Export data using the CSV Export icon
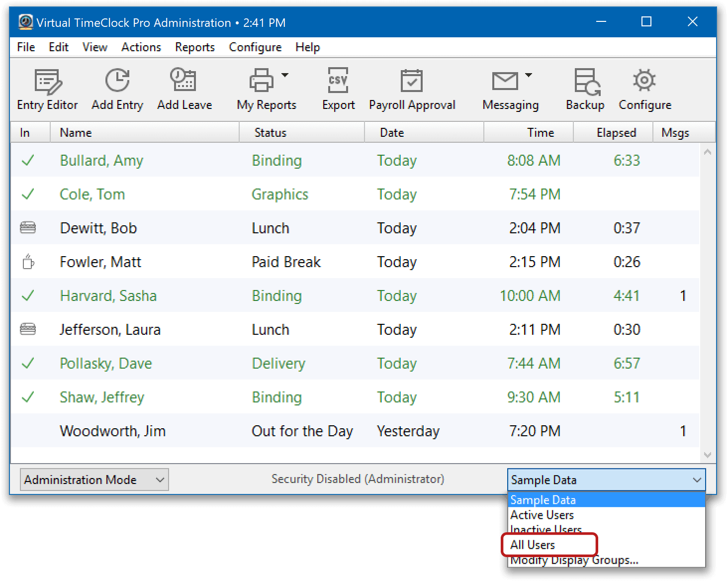Viewport: 728px width, 581px height. 338,90
